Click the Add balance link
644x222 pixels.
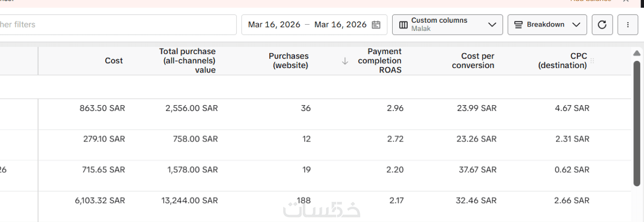click(x=590, y=1)
